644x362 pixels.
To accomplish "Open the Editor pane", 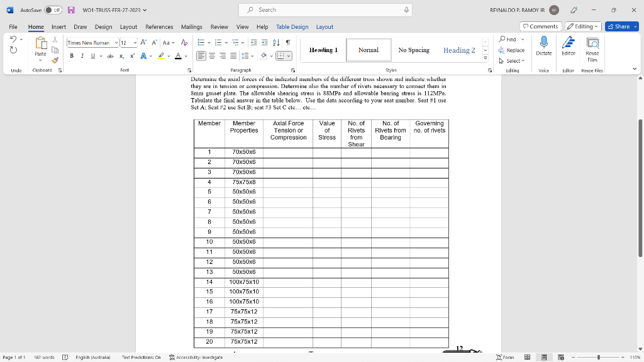I will (x=569, y=47).
